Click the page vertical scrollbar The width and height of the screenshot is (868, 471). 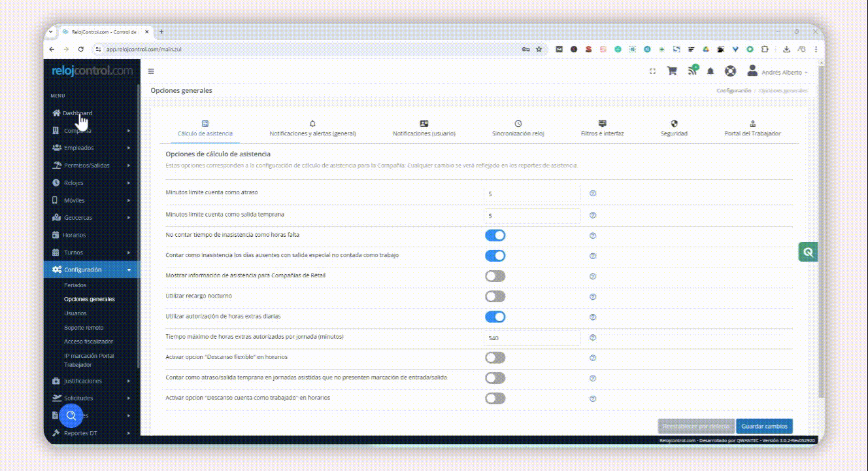pos(821,229)
